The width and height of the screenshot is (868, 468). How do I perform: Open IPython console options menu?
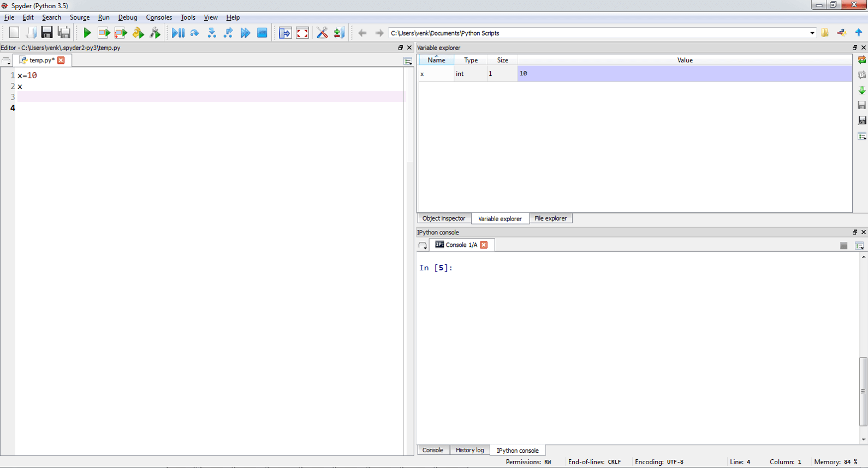pyautogui.click(x=859, y=246)
